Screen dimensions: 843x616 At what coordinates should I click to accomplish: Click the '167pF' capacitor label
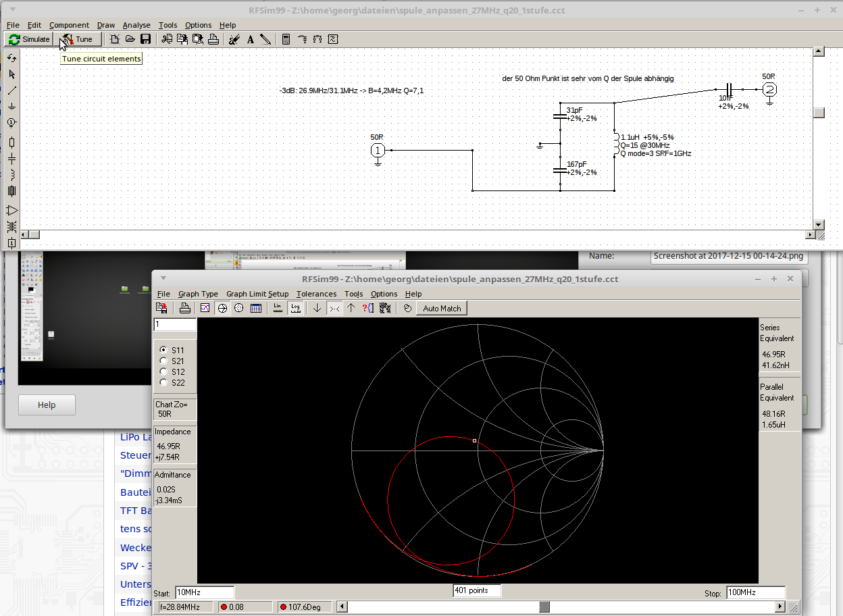pyautogui.click(x=577, y=164)
